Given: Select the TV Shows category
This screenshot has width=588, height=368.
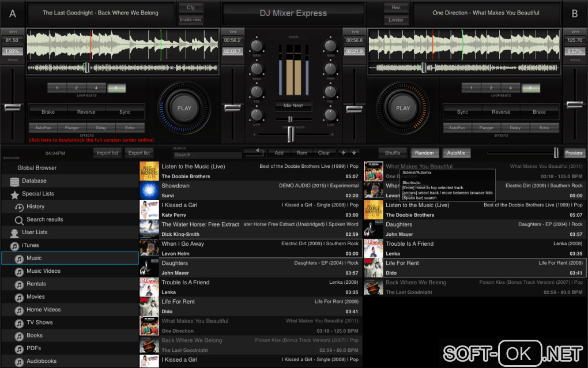Looking at the screenshot, I should coord(39,322).
